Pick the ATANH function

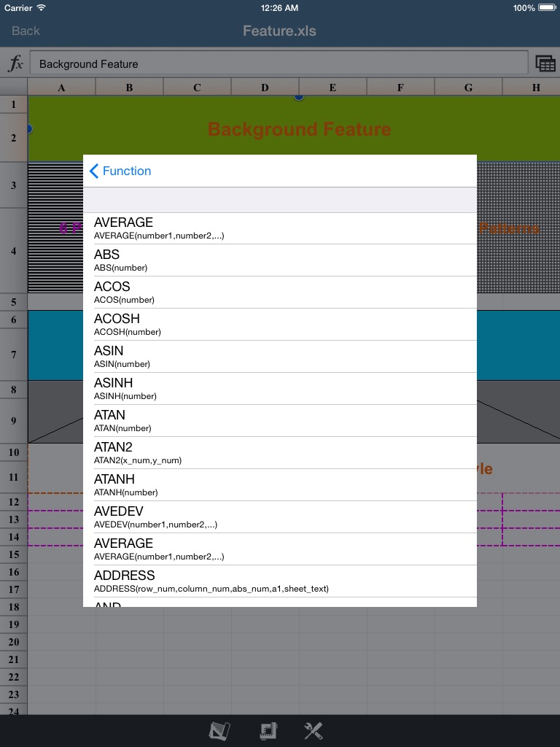point(280,485)
